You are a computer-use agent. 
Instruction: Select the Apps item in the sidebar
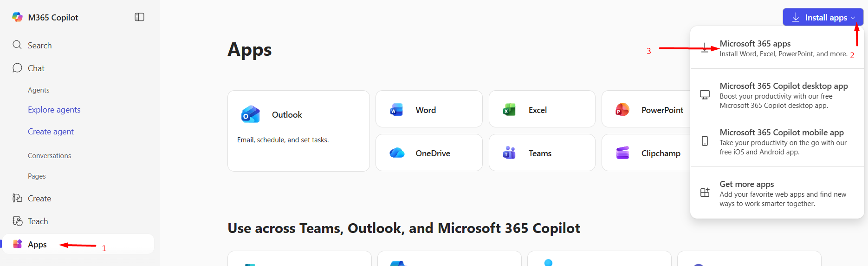tap(37, 244)
